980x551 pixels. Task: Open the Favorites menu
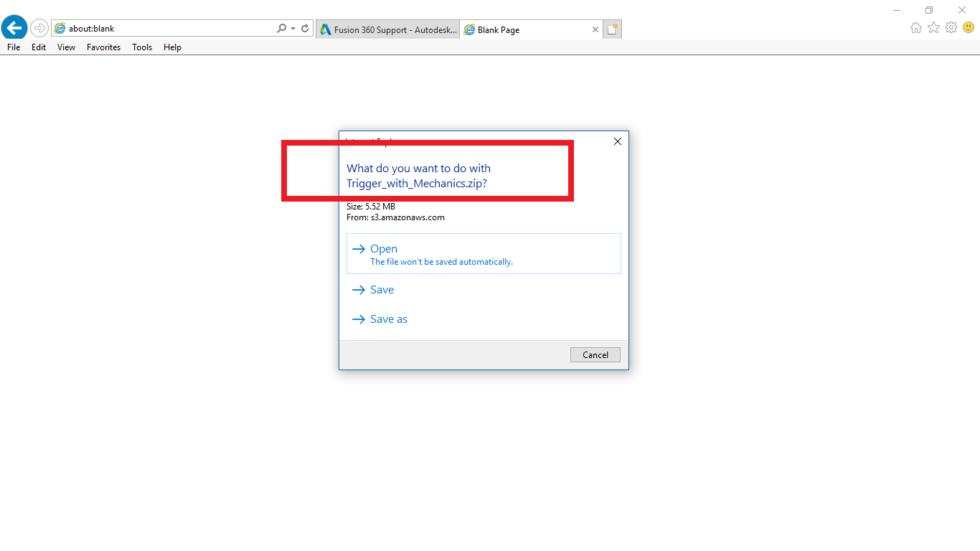tap(103, 47)
